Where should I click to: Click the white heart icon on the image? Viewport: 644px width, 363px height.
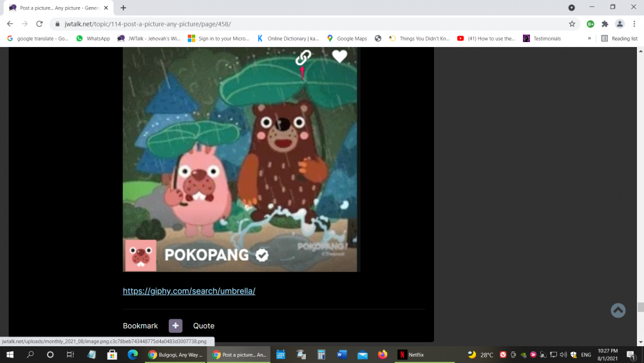click(x=339, y=57)
